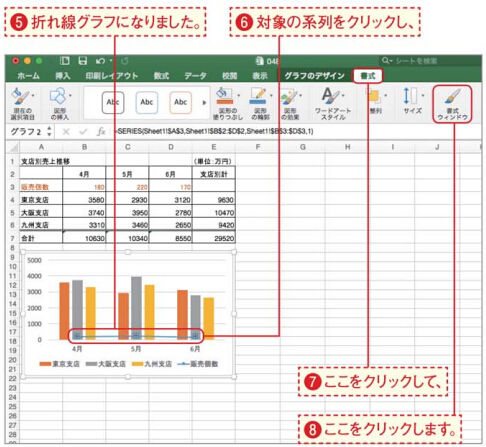Viewport: 486px width, 447px height.
Task: Click the select-all corner triangle
Action: pyautogui.click(x=13, y=147)
